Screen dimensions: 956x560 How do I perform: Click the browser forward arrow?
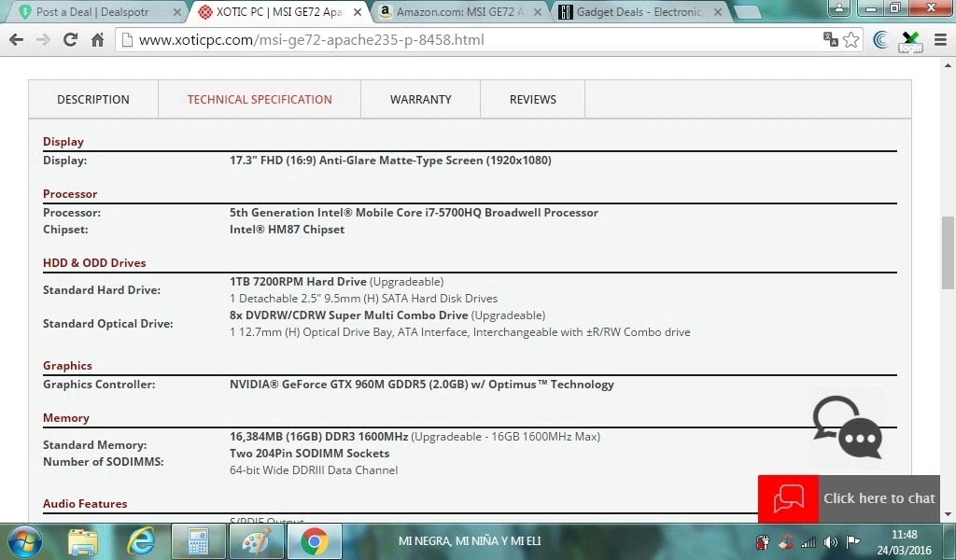click(43, 40)
